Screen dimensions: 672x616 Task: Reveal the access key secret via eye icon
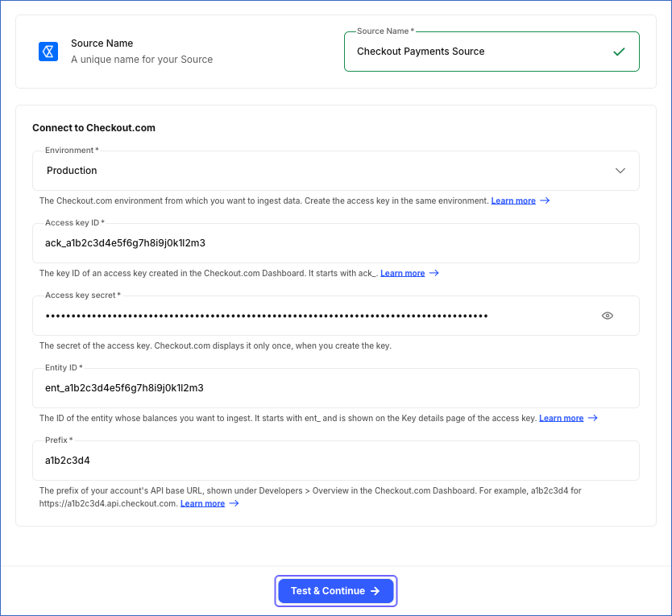(608, 316)
